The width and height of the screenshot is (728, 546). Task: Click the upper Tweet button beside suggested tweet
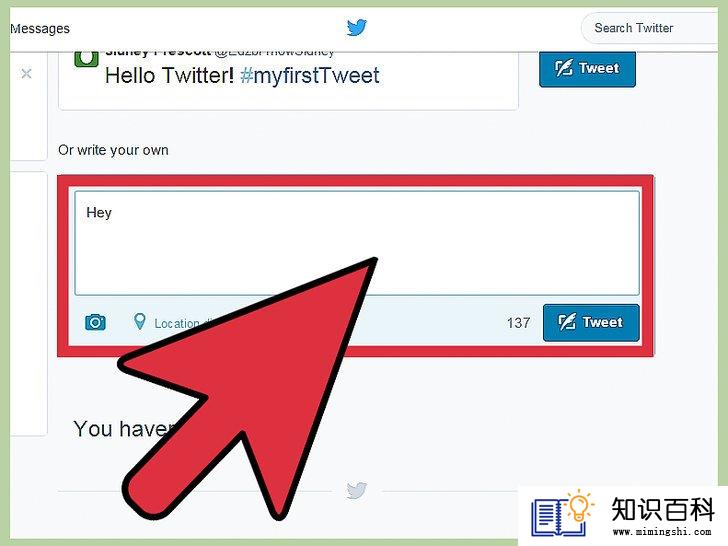click(x=587, y=69)
